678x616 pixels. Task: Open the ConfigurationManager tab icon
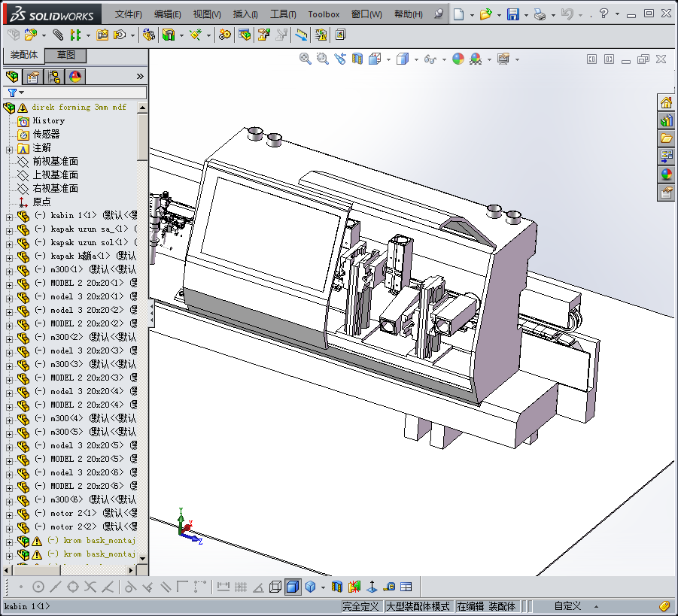(54, 77)
